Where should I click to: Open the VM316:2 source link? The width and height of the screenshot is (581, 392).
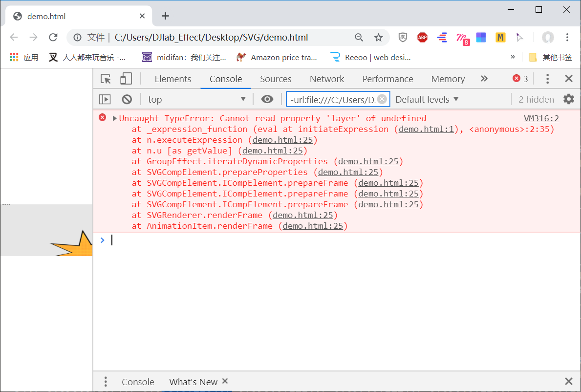(x=541, y=118)
